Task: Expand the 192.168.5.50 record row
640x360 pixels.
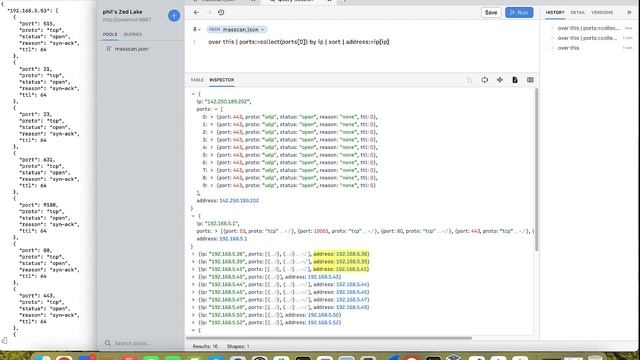Action: point(193,315)
